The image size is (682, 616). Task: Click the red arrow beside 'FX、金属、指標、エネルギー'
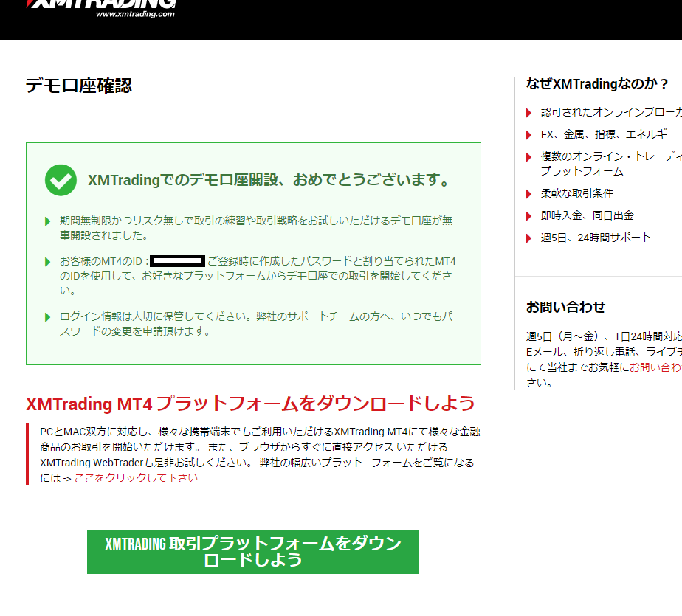click(x=529, y=135)
